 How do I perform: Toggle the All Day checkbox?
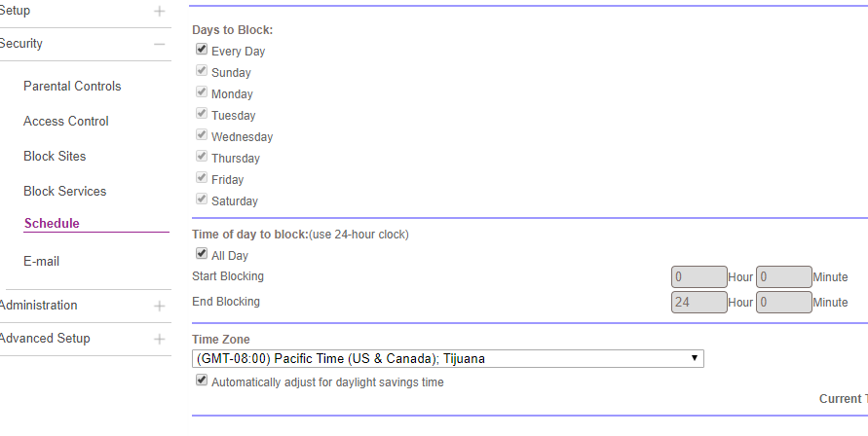[x=202, y=254]
